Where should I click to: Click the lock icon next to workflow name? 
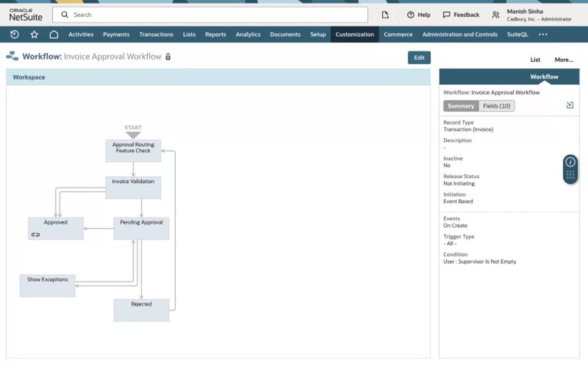168,56
